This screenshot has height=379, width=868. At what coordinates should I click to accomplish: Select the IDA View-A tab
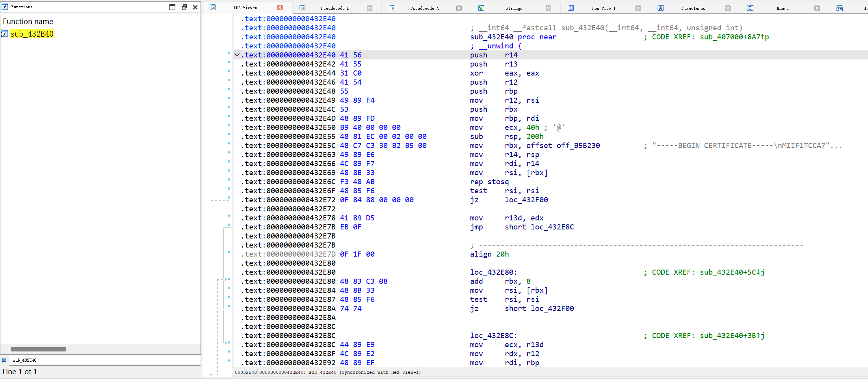pyautogui.click(x=245, y=7)
